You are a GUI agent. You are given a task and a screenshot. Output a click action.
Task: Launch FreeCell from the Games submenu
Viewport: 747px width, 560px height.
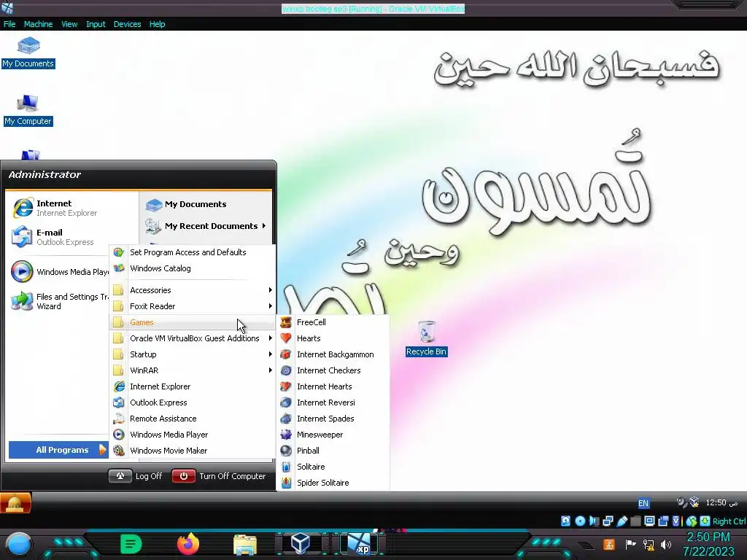[x=333, y=322]
